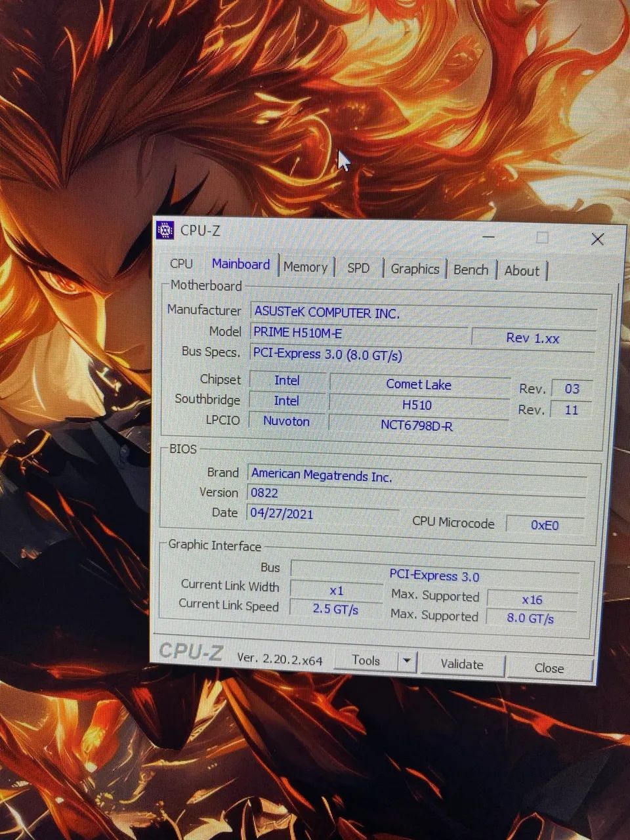Click the Validate button
Image resolution: width=630 pixels, height=840 pixels.
[x=462, y=664]
